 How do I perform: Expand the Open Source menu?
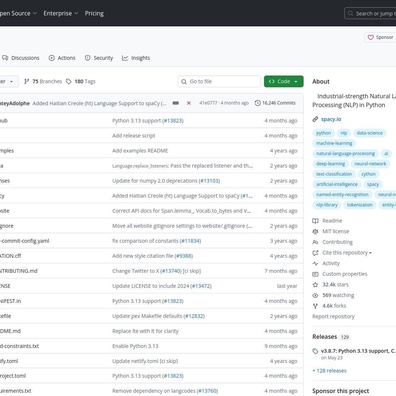18,13
